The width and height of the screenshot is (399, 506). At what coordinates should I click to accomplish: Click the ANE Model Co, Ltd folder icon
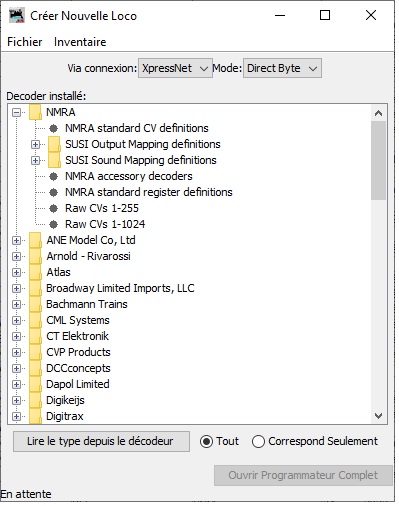pos(35,240)
